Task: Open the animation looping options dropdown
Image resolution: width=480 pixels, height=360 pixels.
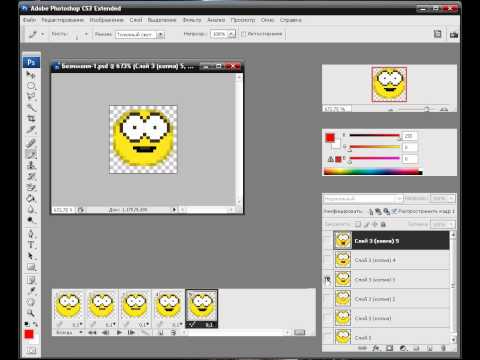Action: (69, 332)
